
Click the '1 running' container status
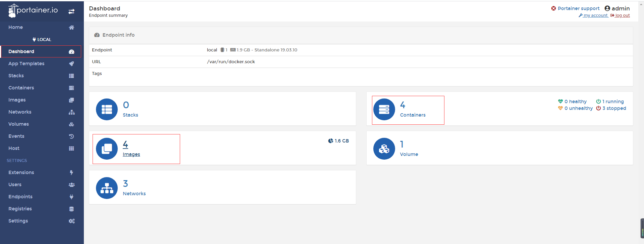pos(610,101)
